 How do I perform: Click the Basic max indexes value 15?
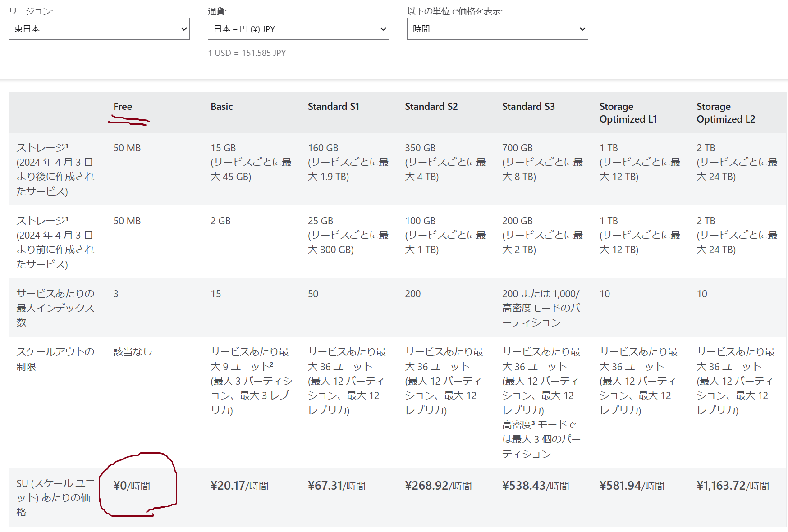pyautogui.click(x=216, y=294)
